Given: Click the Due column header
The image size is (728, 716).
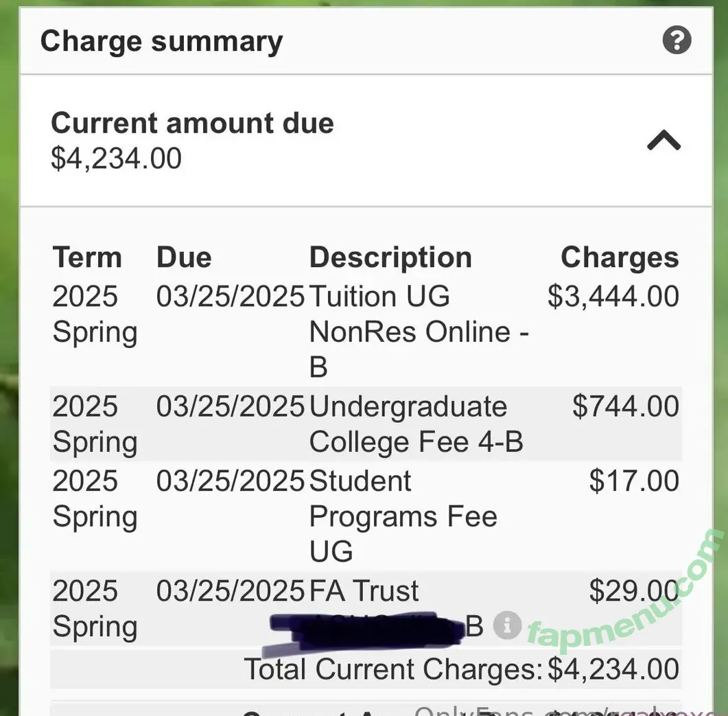Looking at the screenshot, I should coord(184,257).
